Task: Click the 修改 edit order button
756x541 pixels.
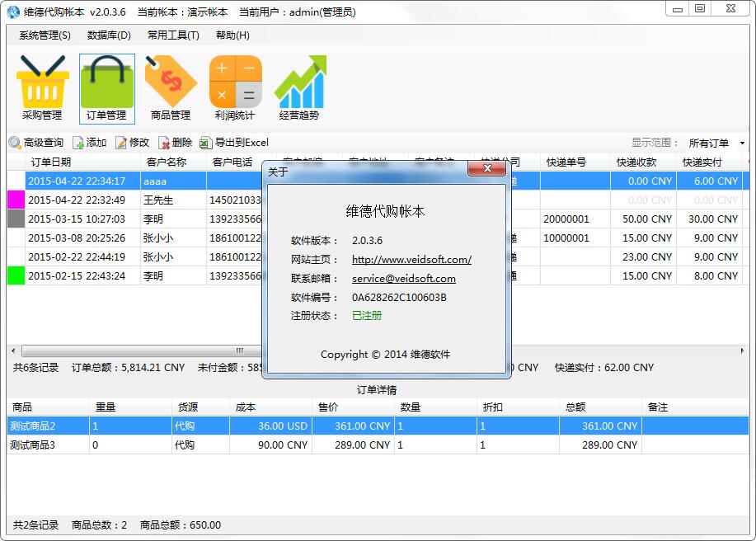Action: (x=132, y=143)
